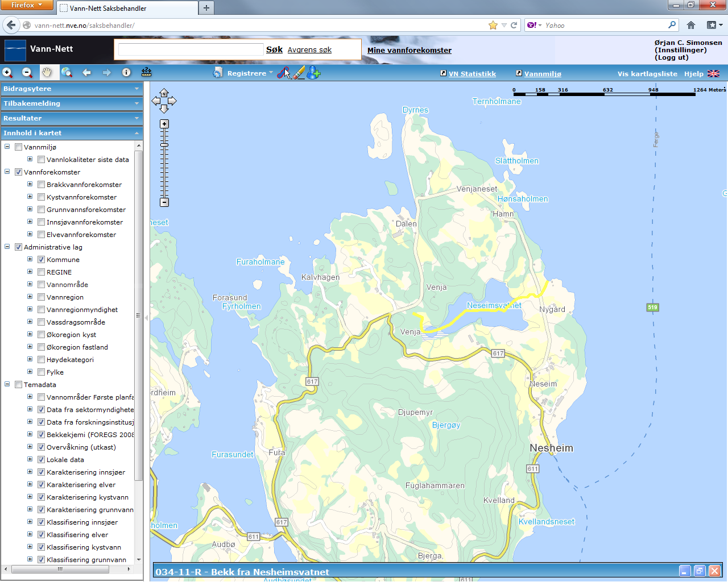This screenshot has height=582, width=728.
Task: Click the Søk search button
Action: pos(274,49)
